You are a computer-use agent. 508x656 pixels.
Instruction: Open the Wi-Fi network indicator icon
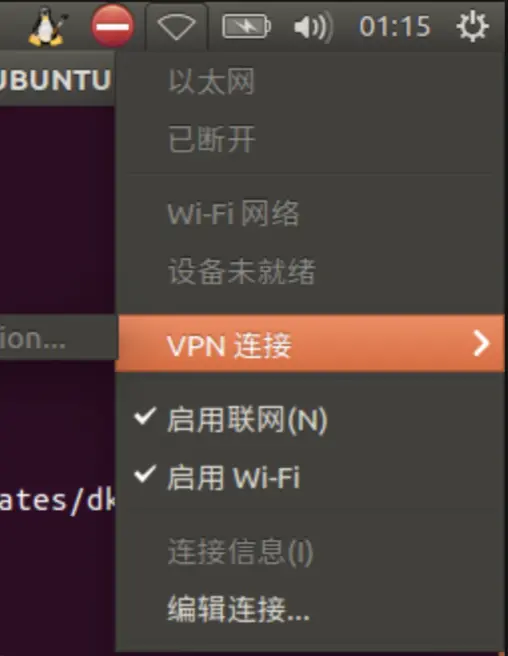176,27
